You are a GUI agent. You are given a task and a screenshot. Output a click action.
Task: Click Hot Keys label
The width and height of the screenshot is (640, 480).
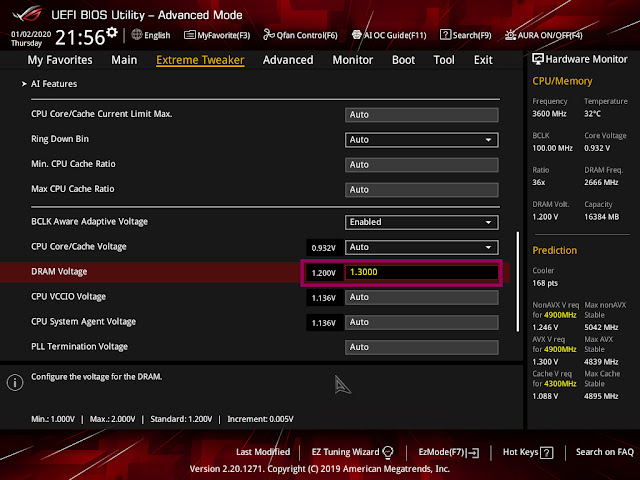tap(520, 452)
